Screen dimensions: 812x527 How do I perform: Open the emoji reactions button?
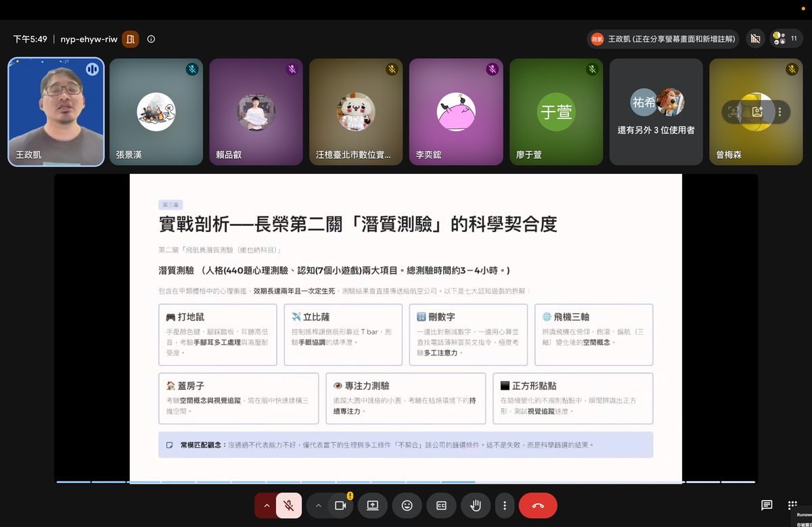(x=407, y=505)
